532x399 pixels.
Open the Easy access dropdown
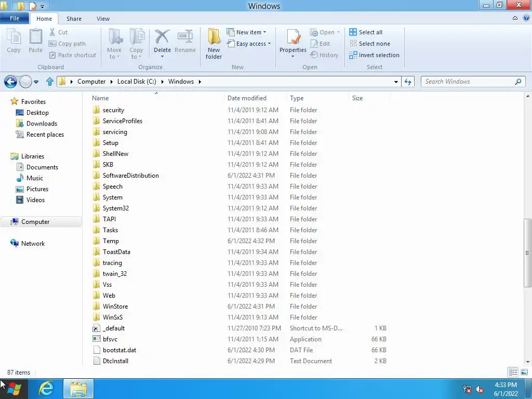[x=249, y=44]
